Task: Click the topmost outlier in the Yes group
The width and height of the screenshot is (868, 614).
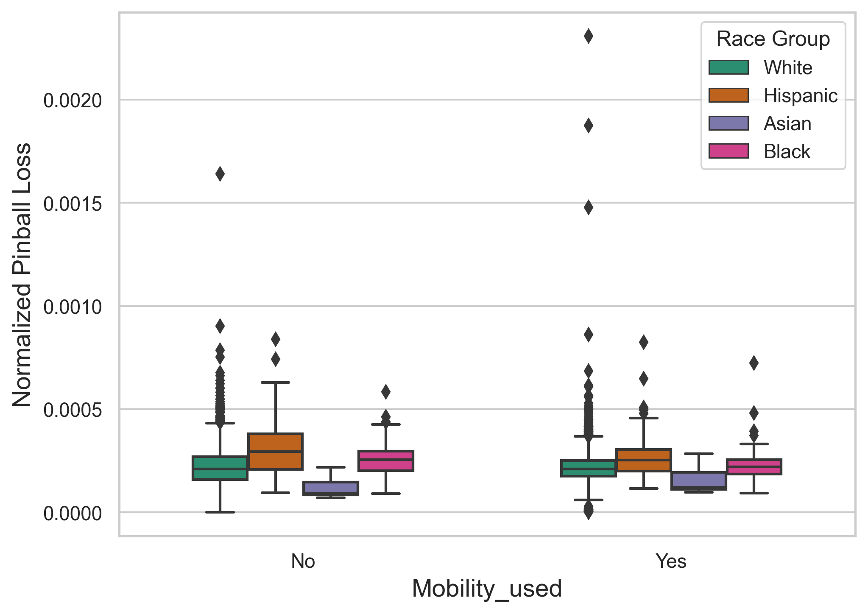Action: pos(588,36)
